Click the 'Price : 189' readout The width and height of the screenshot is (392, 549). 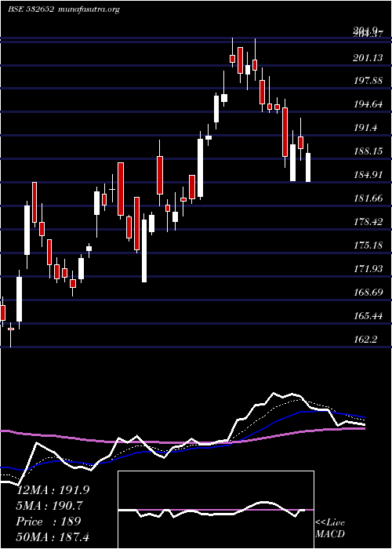[x=49, y=522]
